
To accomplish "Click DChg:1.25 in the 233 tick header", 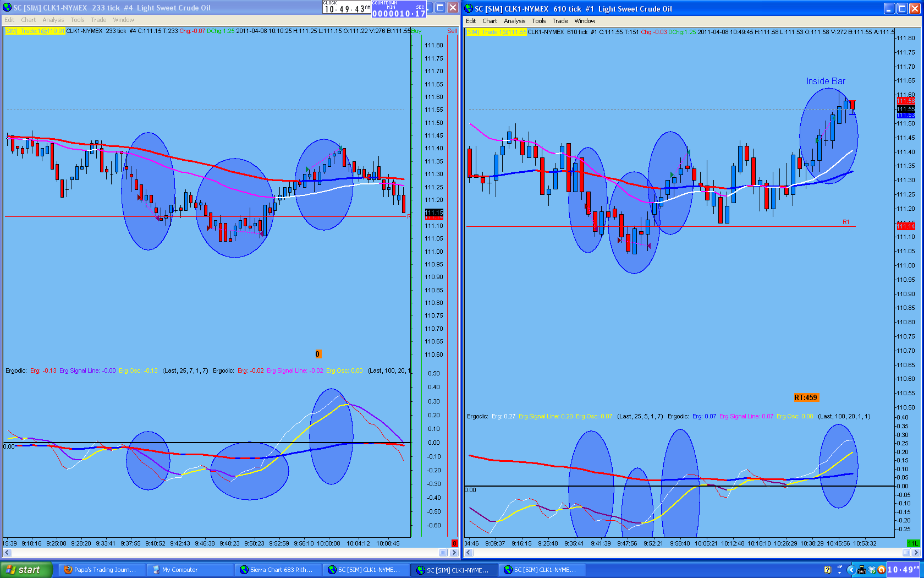I will point(221,31).
